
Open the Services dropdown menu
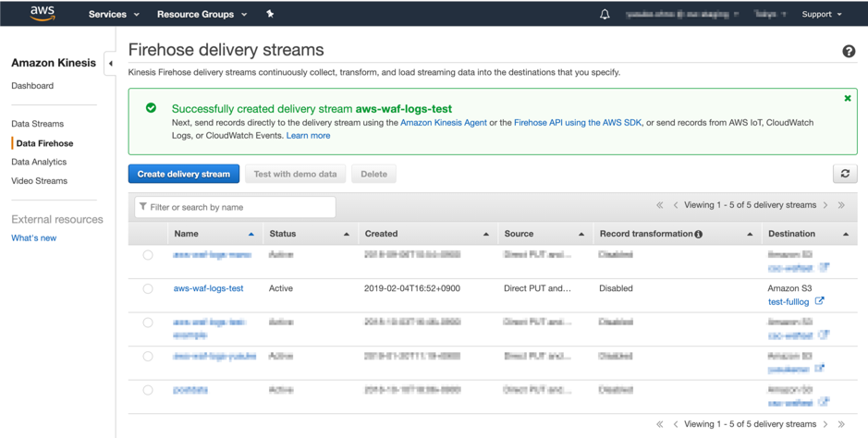pyautogui.click(x=114, y=14)
